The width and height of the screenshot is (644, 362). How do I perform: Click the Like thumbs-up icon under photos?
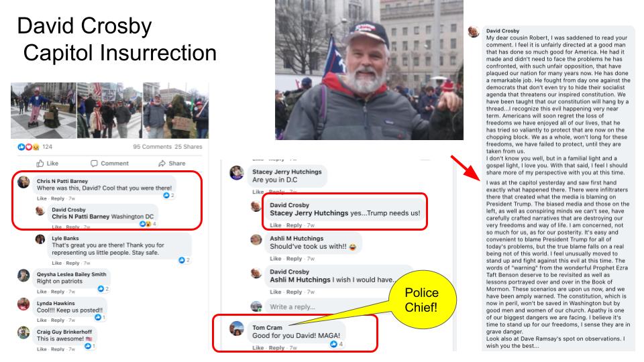click(40, 164)
